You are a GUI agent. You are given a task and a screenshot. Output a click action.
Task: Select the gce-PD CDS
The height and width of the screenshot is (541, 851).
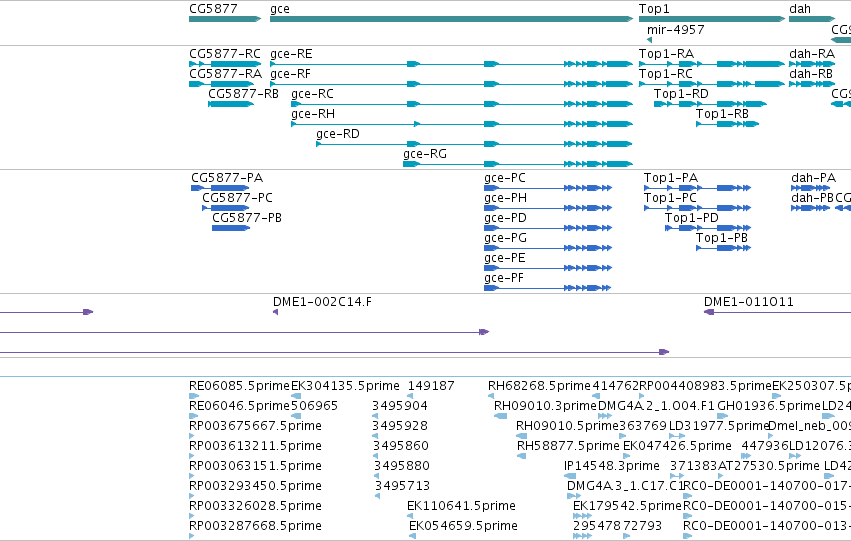click(x=548, y=228)
